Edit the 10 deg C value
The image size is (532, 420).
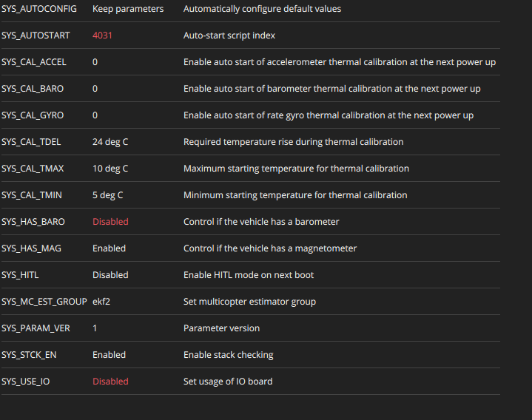[x=110, y=169]
